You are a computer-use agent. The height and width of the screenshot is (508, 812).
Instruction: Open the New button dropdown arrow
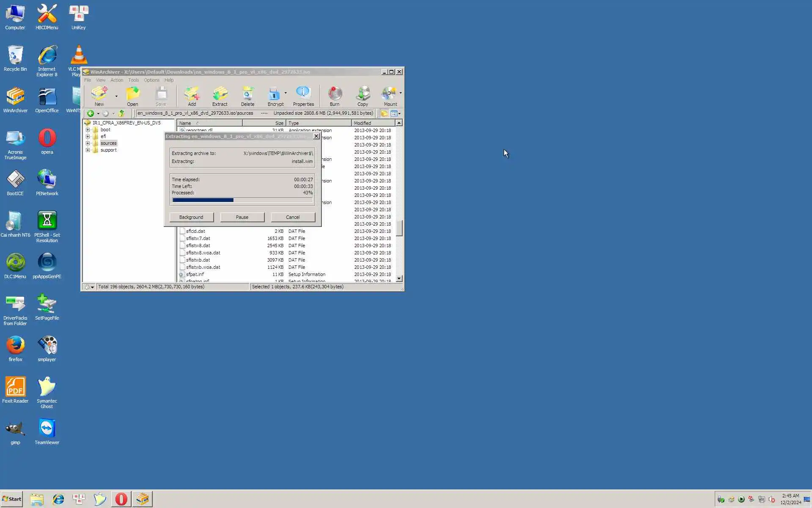tap(116, 97)
